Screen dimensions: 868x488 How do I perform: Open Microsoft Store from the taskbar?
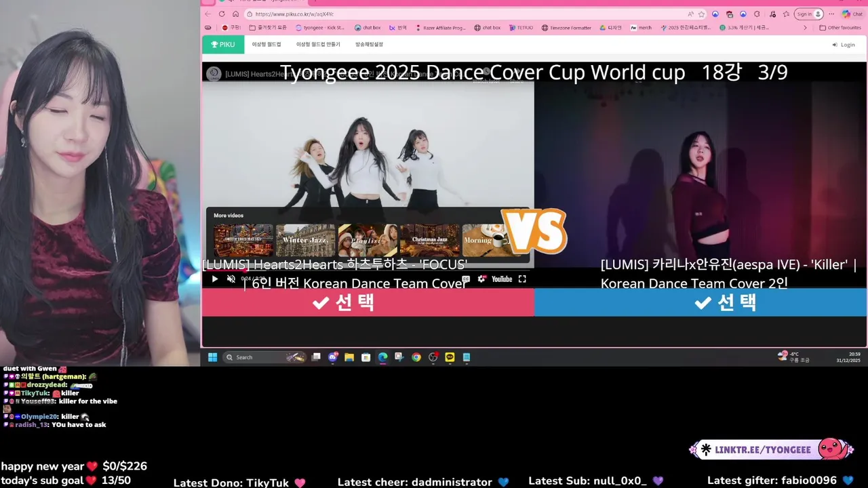(x=366, y=357)
